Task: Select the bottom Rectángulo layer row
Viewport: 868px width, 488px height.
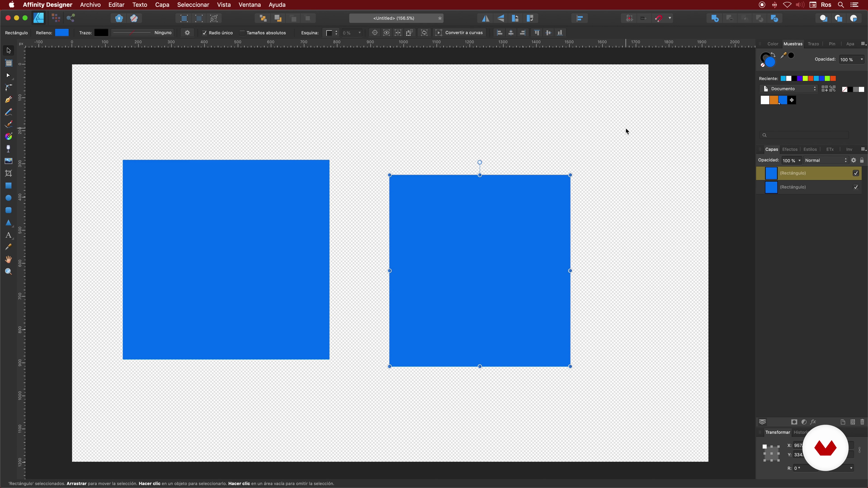Action: (x=809, y=187)
